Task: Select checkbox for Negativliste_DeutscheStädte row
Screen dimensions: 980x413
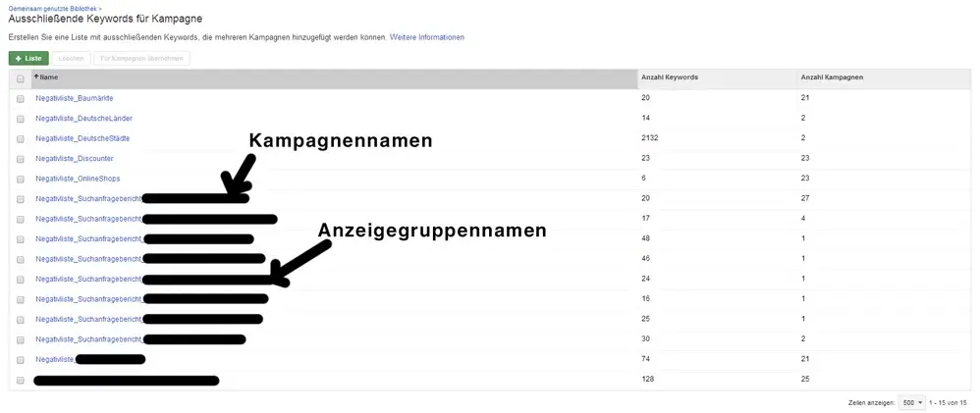Action: [x=21, y=139]
